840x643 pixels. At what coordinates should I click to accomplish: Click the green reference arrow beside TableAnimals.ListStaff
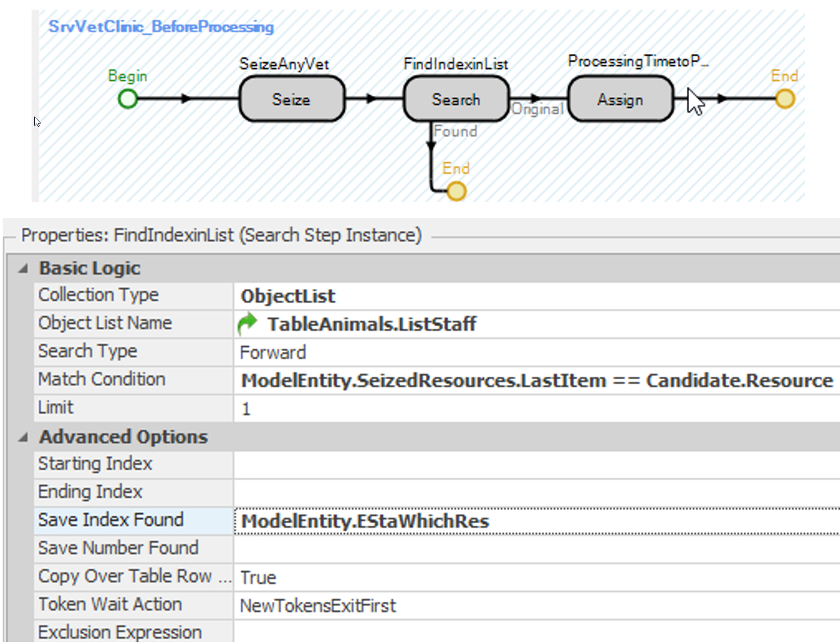pyautogui.click(x=247, y=324)
